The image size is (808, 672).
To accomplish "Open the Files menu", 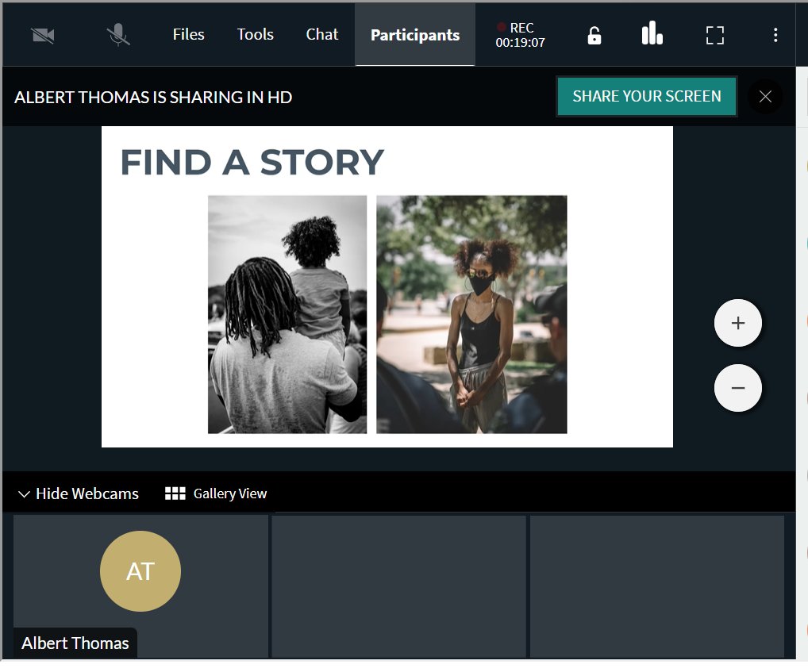I will click(188, 34).
